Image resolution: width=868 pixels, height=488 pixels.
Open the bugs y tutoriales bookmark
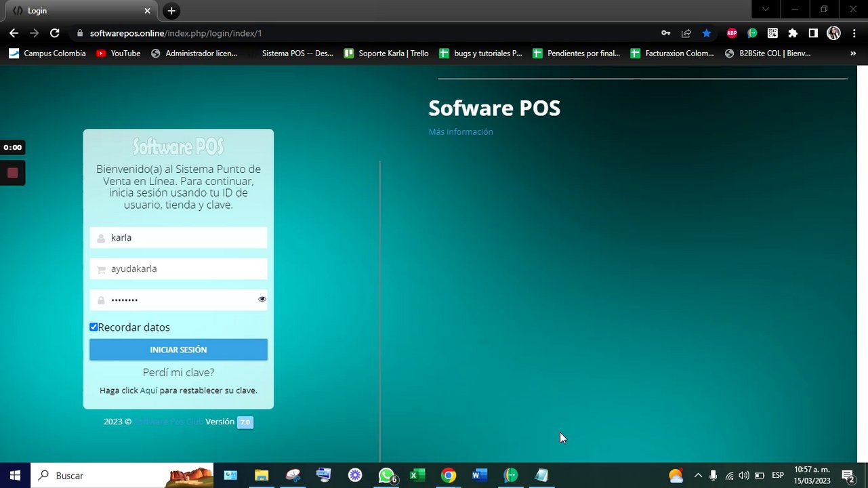(480, 53)
